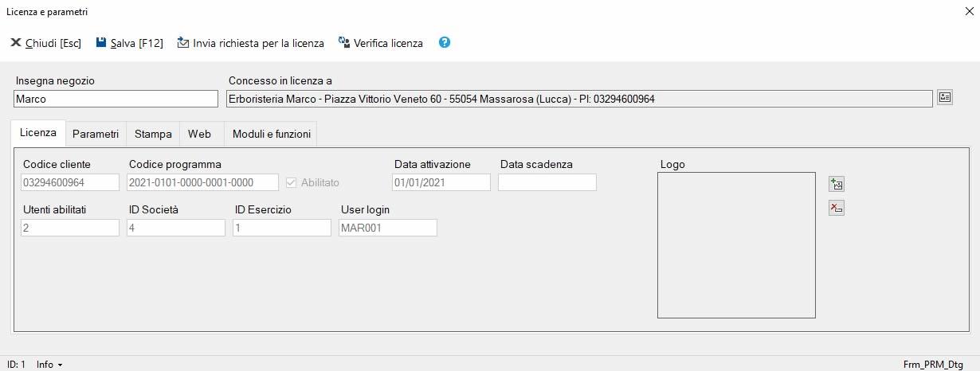Close the Licenza e parametri window
The width and height of the screenshot is (980, 371).
point(969,12)
